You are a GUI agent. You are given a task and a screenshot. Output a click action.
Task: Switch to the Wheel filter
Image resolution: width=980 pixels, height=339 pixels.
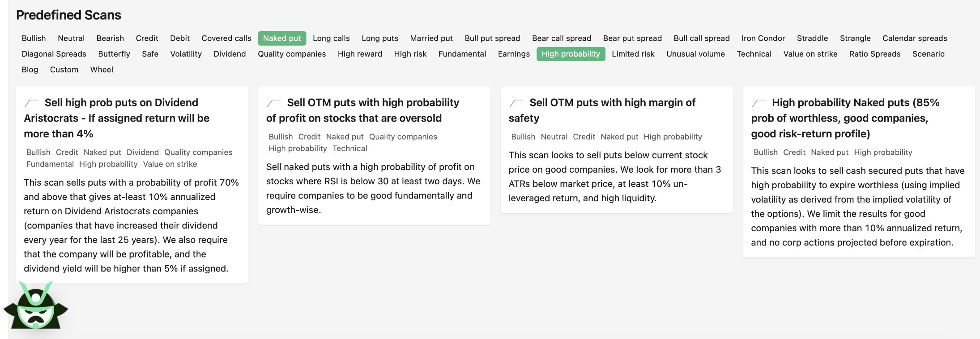[x=102, y=70]
